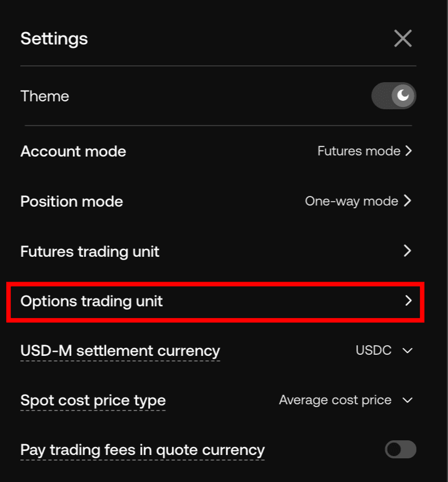Click the Futures mode value text
This screenshot has height=482, width=448.
tap(359, 151)
